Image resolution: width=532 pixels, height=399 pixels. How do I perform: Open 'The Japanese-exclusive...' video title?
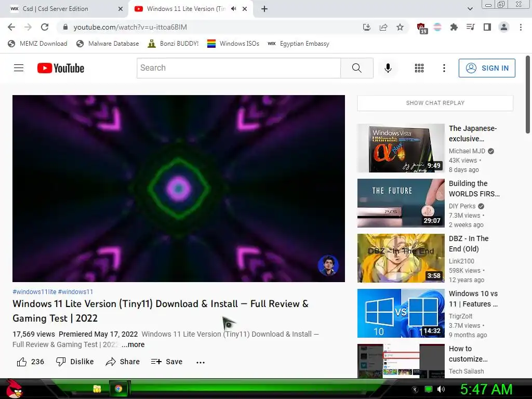473,134
